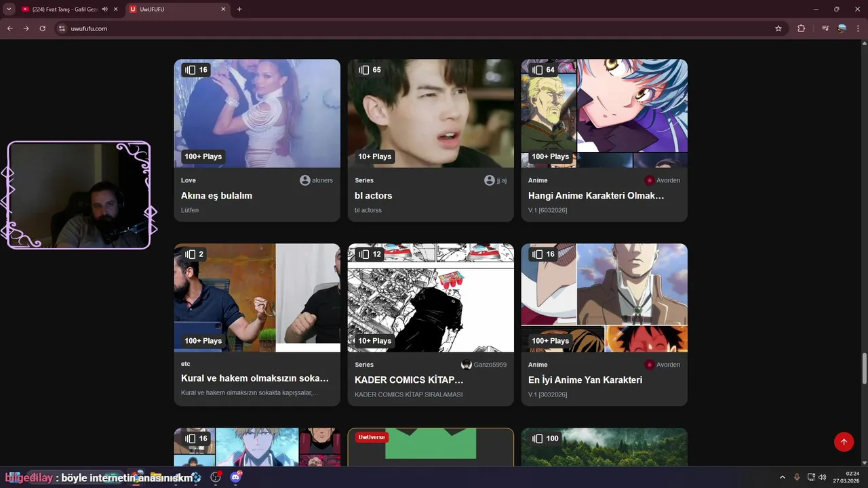Click the etc category label
This screenshot has height=488, width=868.
point(186,364)
